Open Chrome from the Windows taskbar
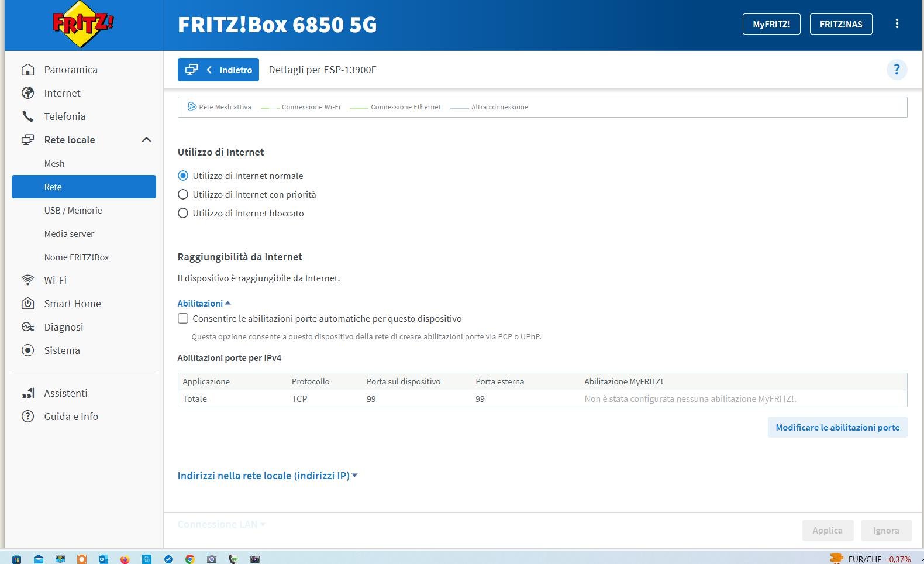924x564 pixels. pos(189,559)
